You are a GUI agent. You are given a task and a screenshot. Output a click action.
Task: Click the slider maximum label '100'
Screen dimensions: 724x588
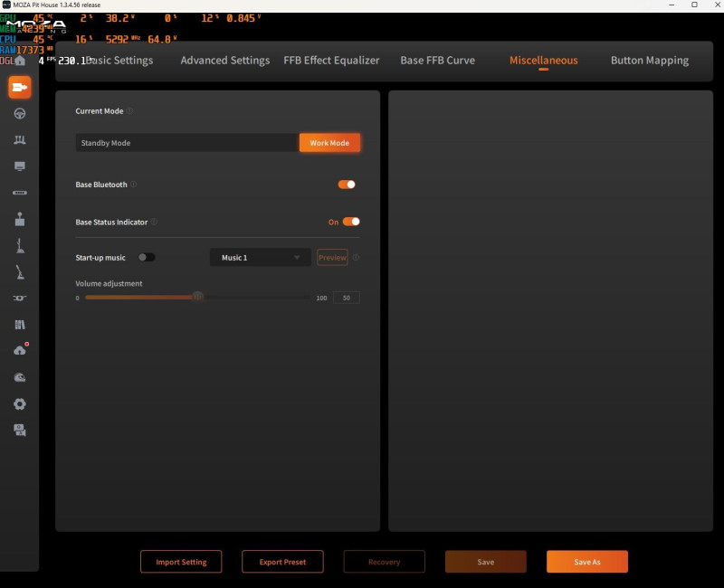(321, 299)
